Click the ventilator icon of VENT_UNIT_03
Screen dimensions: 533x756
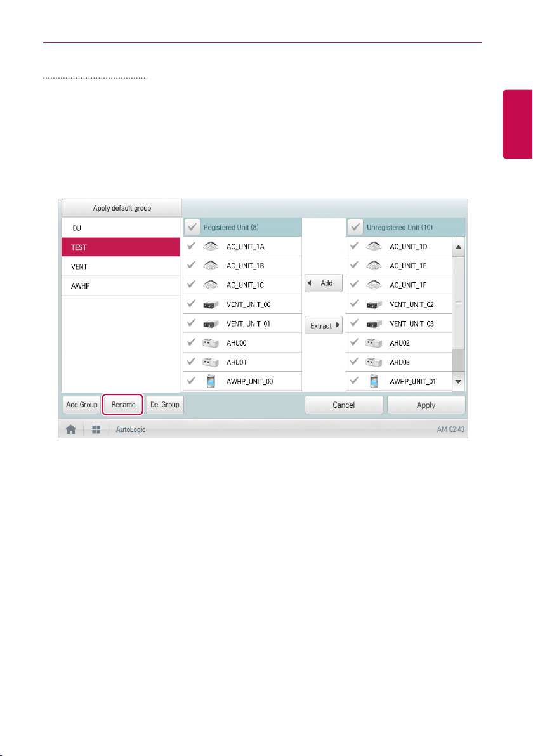coord(374,324)
